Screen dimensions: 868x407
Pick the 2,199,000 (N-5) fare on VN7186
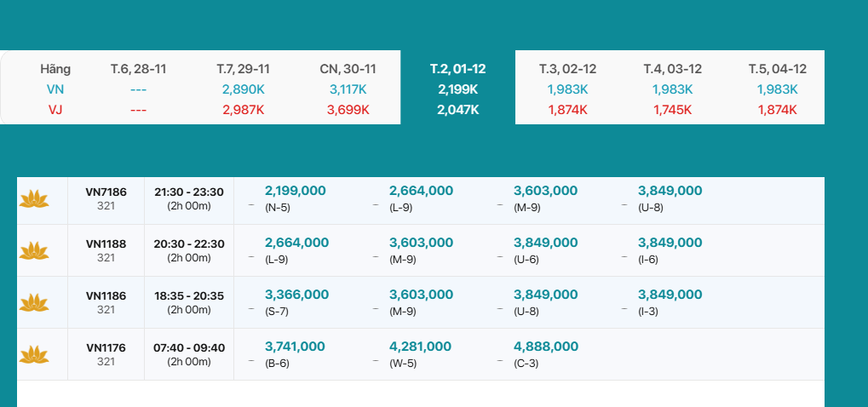(x=296, y=191)
